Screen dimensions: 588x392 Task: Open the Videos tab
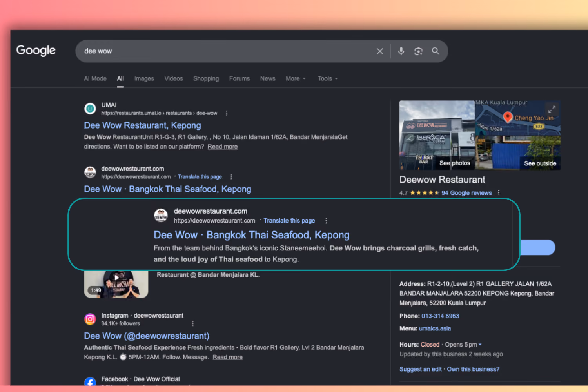coord(174,78)
